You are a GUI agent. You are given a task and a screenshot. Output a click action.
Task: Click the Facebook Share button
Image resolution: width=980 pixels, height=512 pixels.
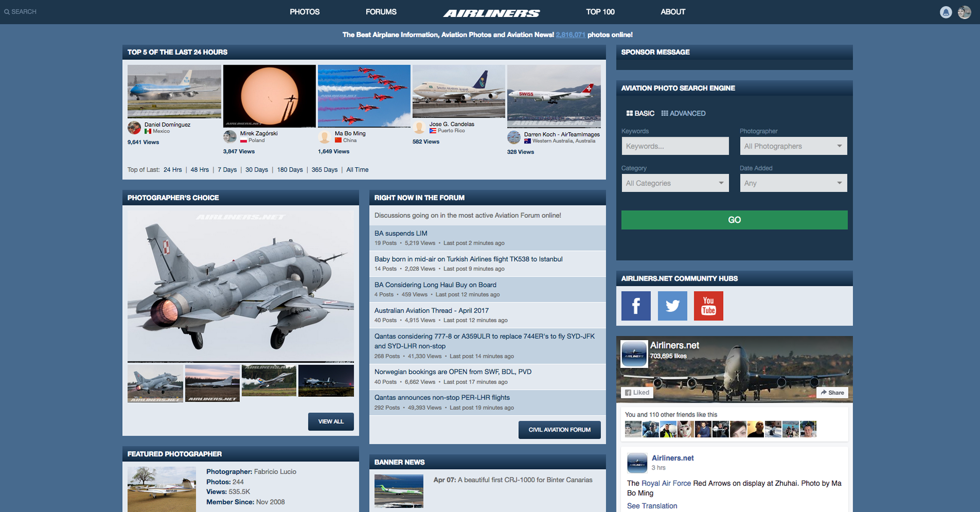tap(832, 393)
